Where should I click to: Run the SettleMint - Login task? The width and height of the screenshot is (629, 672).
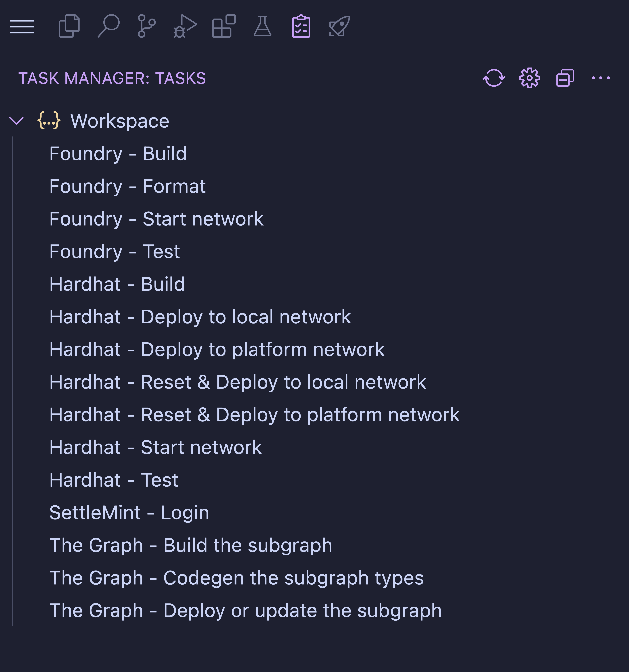coord(129,513)
